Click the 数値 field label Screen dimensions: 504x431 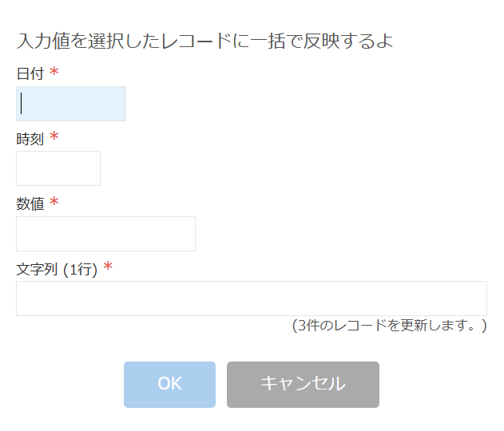coord(30,204)
